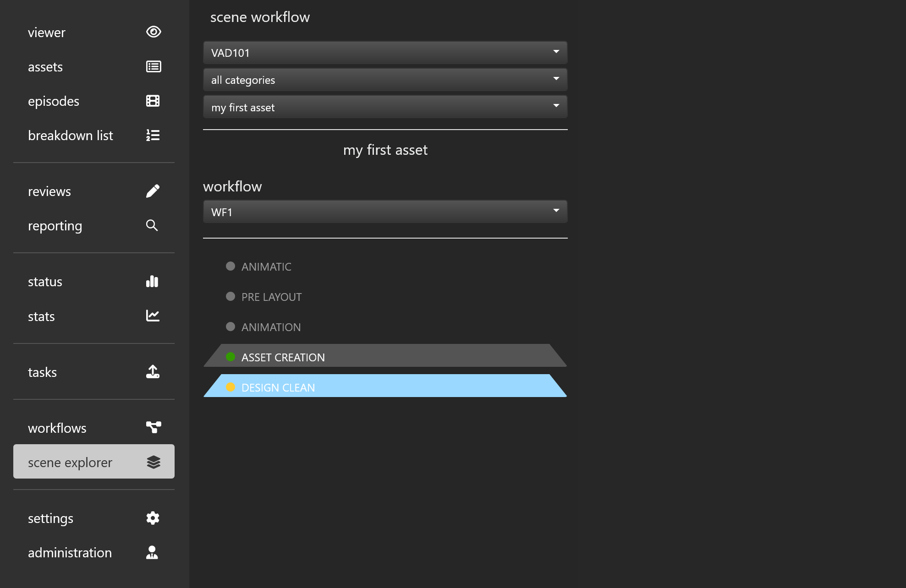Open the my first asset dropdown

pos(385,107)
